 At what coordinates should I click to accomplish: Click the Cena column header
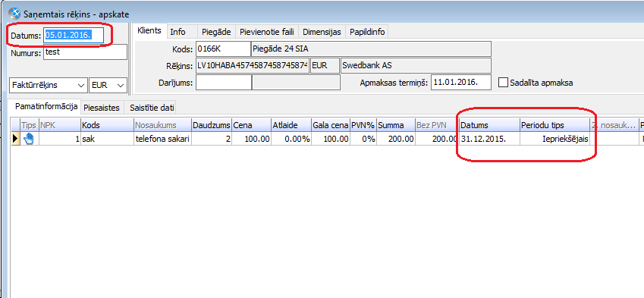251,125
